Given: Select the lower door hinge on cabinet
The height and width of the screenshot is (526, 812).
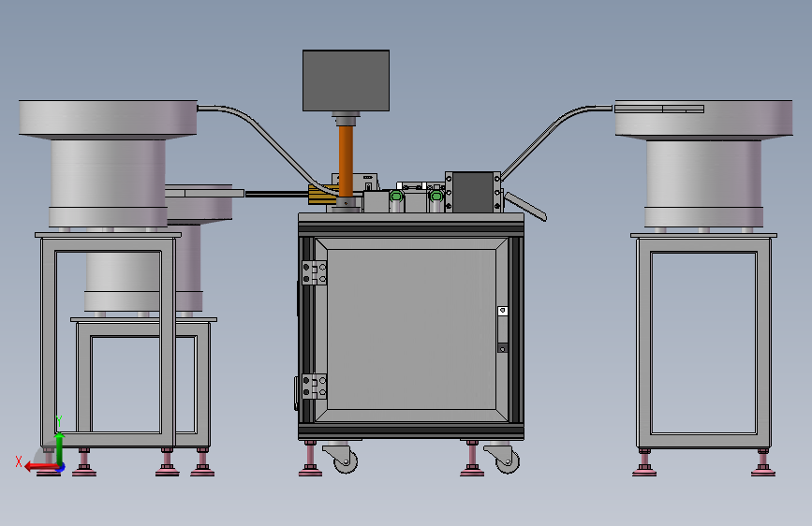Looking at the screenshot, I should [315, 387].
